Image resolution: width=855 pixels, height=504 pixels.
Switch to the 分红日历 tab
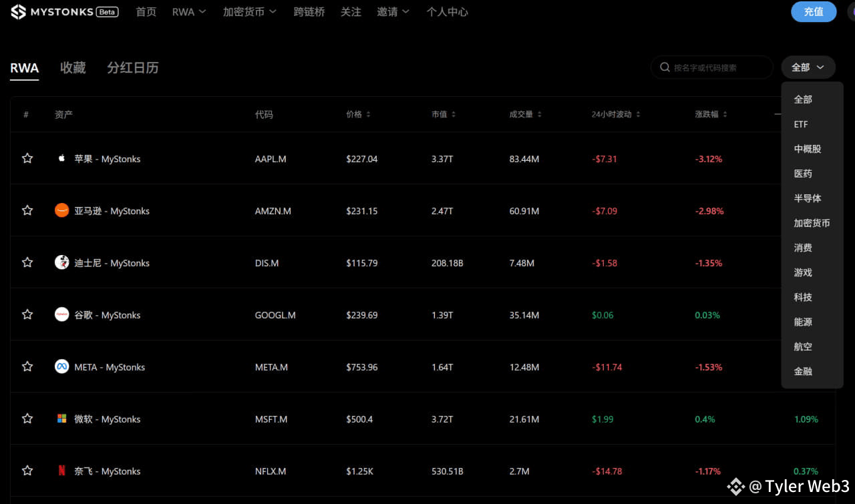[x=133, y=68]
